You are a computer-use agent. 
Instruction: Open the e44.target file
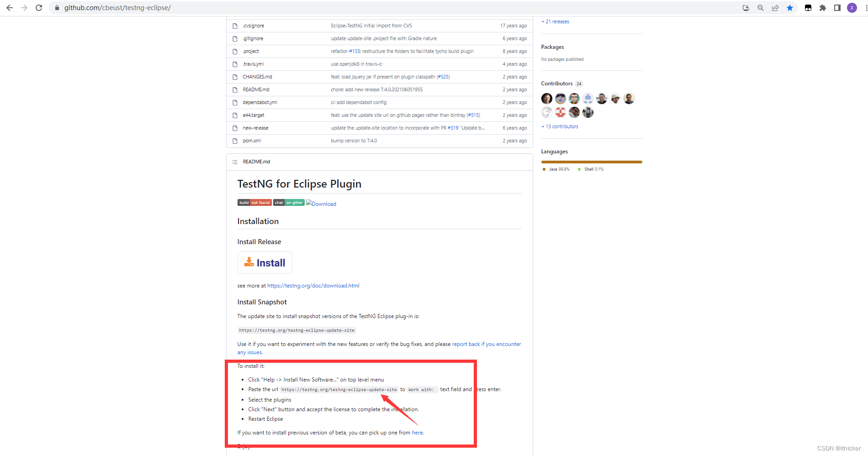pos(254,115)
